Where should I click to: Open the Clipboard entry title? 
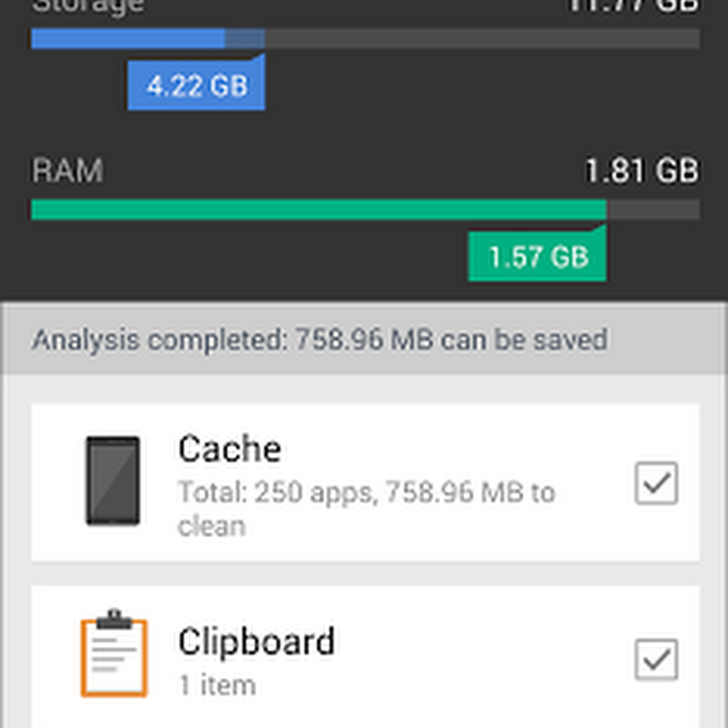[256, 641]
